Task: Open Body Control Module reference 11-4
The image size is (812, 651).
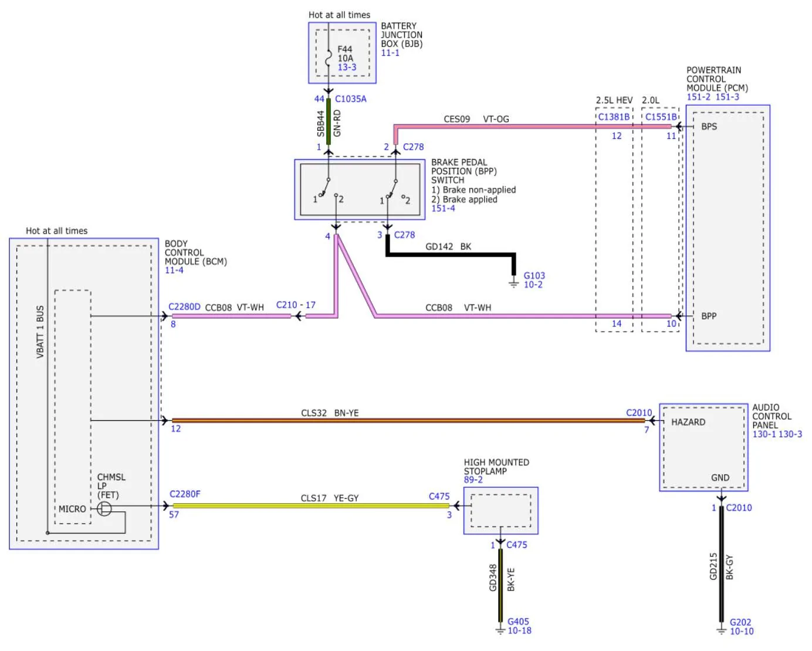Action: [174, 271]
